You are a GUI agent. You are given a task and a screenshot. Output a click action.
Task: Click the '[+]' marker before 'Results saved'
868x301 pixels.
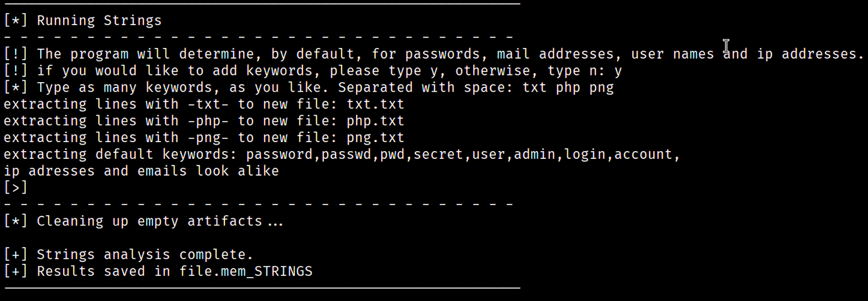point(16,271)
